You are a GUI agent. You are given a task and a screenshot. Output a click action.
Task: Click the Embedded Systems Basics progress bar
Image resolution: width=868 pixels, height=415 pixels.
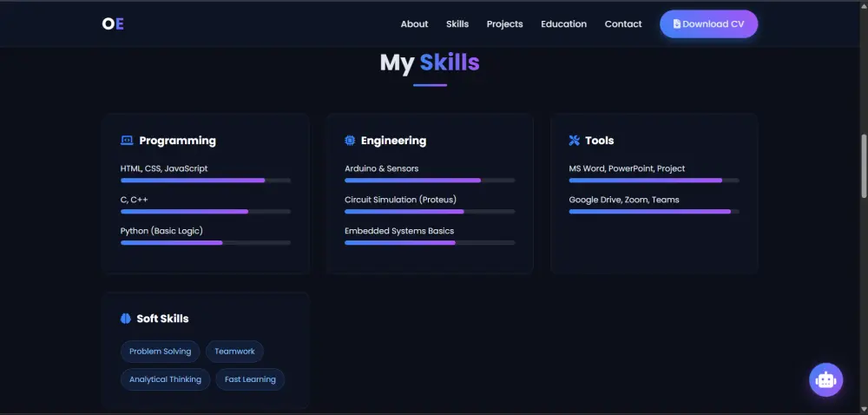pyautogui.click(x=430, y=242)
